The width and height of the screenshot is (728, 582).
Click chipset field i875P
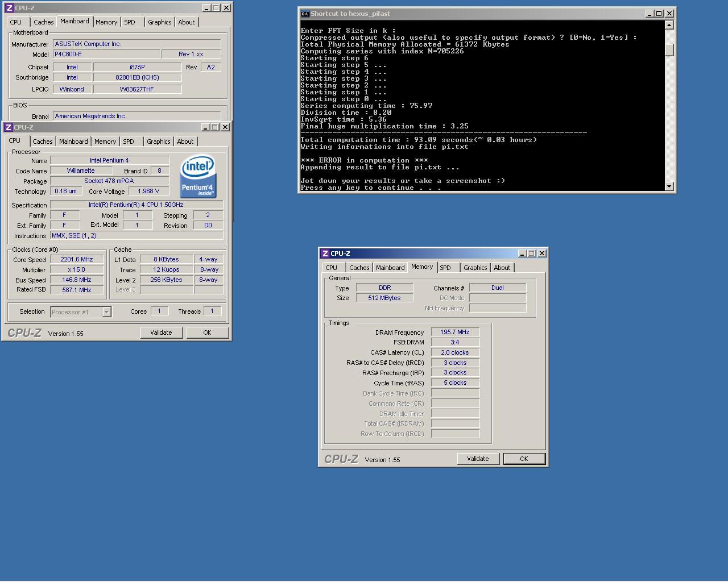pos(137,67)
